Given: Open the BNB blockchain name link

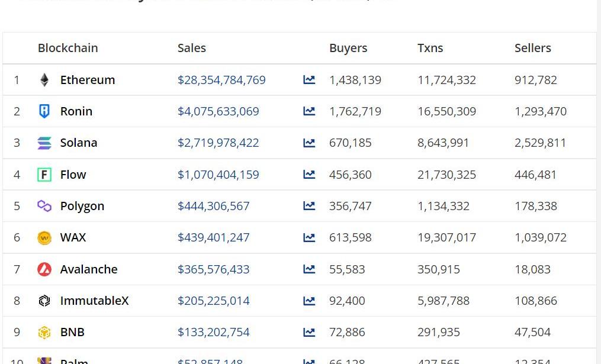Looking at the screenshot, I should point(72,332).
